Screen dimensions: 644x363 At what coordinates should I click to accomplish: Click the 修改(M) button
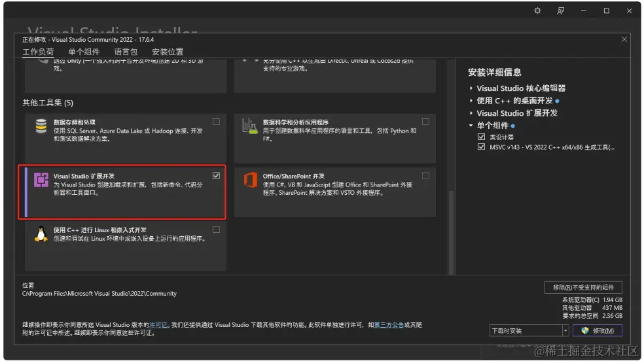coord(598,330)
